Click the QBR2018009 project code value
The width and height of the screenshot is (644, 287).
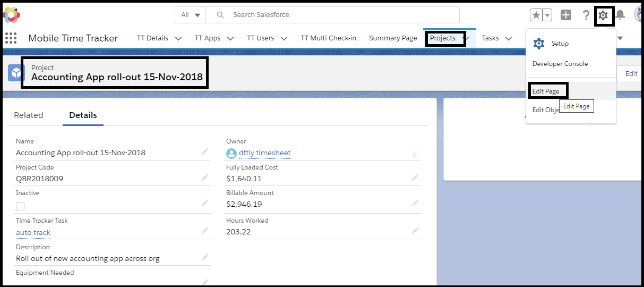(39, 179)
